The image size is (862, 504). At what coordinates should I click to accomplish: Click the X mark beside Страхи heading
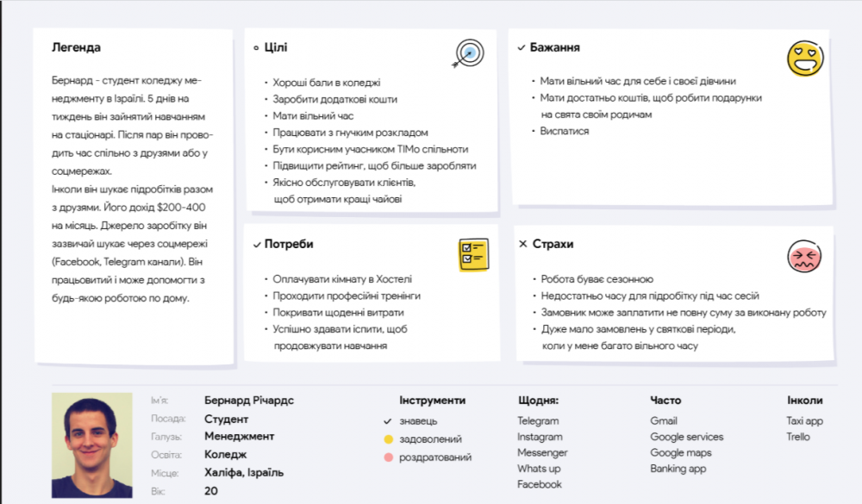(522, 244)
